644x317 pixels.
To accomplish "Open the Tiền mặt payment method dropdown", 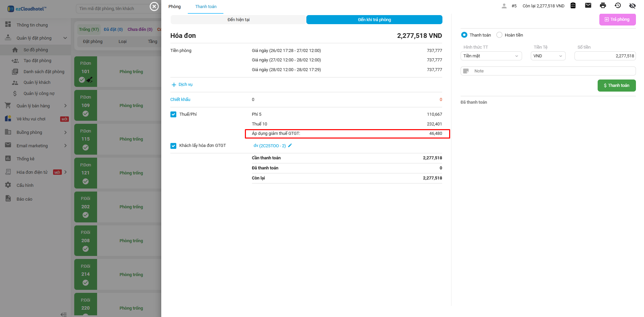I will pos(491,56).
